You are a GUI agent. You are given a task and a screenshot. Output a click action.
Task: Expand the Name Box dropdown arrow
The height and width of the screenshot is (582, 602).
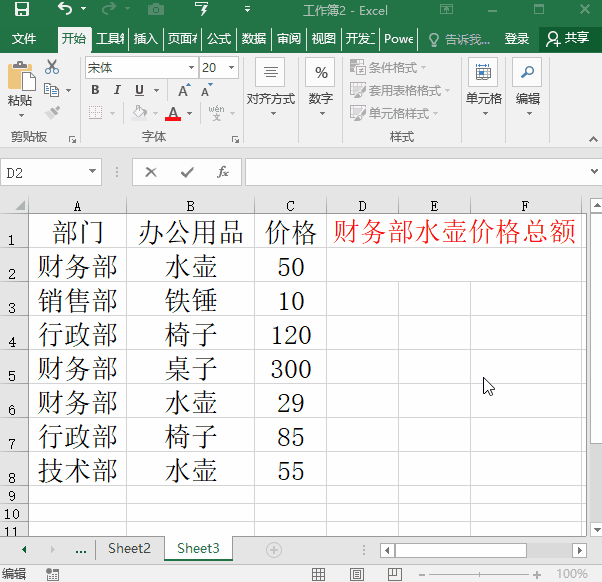click(94, 172)
